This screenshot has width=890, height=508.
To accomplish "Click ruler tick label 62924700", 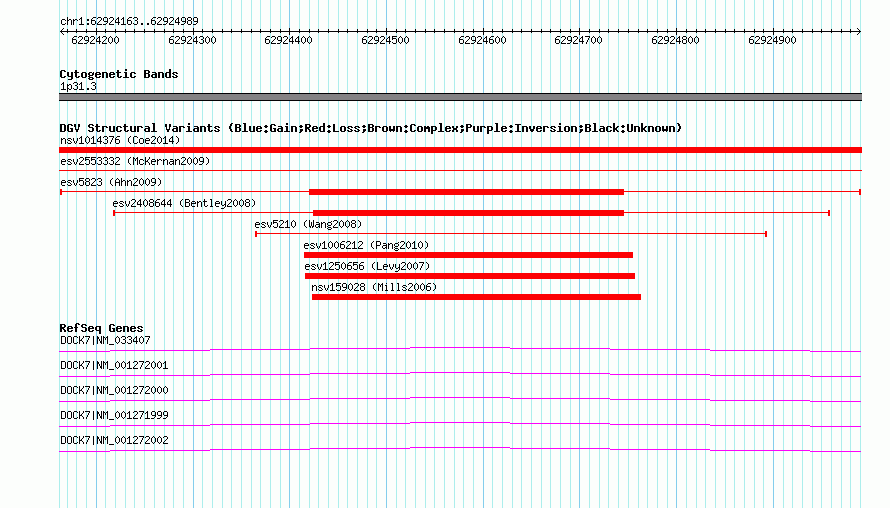I will click(578, 40).
